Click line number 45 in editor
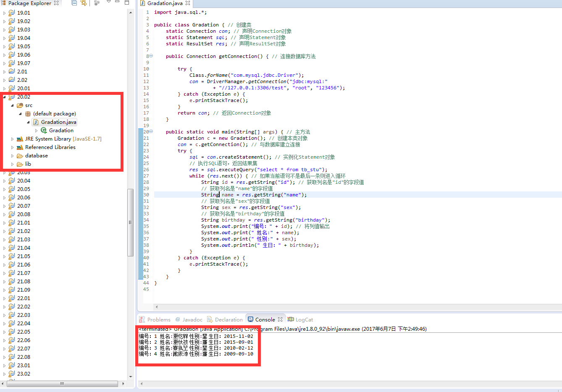The height and width of the screenshot is (392, 562). click(146, 289)
